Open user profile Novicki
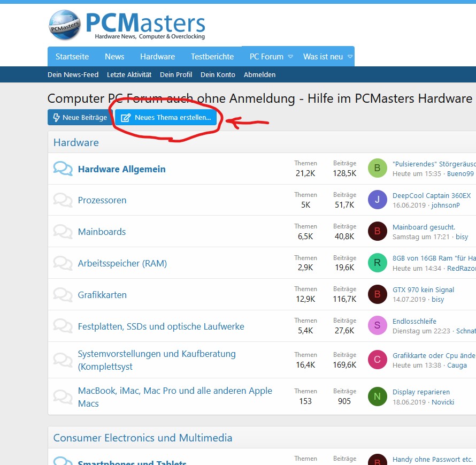Image resolution: width=476 pixels, height=465 pixels. tap(443, 402)
